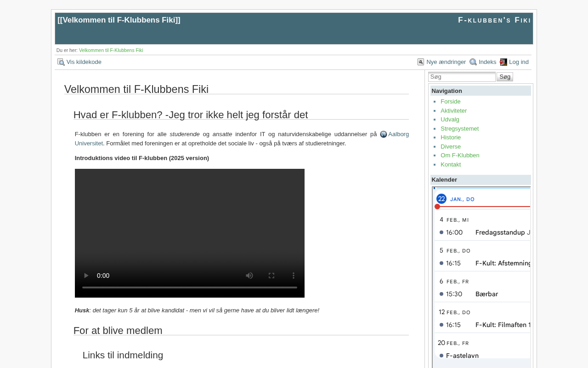Open Om F-Klubben in navigation

[460, 155]
